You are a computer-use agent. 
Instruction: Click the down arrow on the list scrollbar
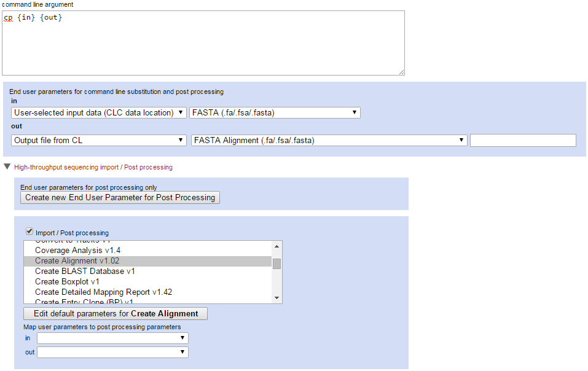click(277, 298)
